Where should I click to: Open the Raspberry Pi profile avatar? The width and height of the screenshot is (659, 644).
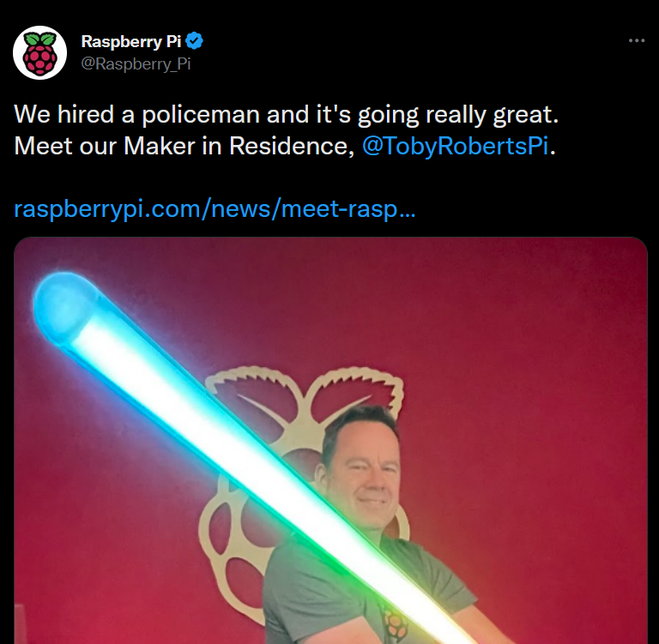click(x=40, y=52)
